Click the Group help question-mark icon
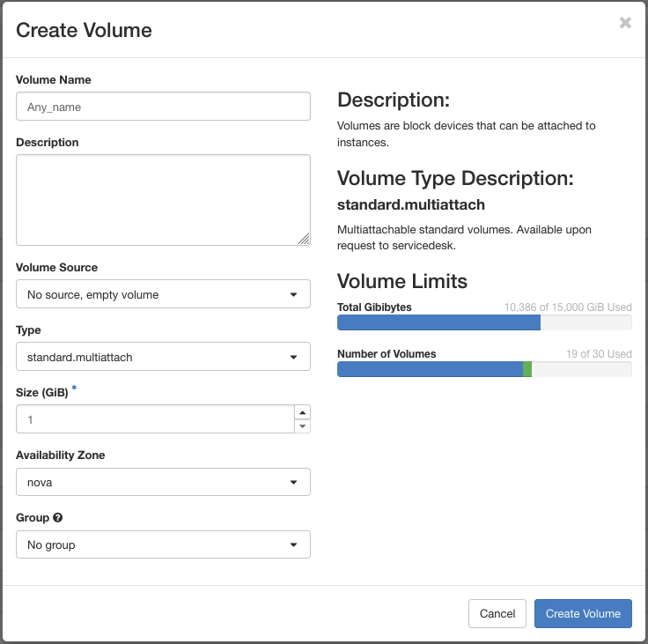The image size is (648, 644). coord(58,517)
